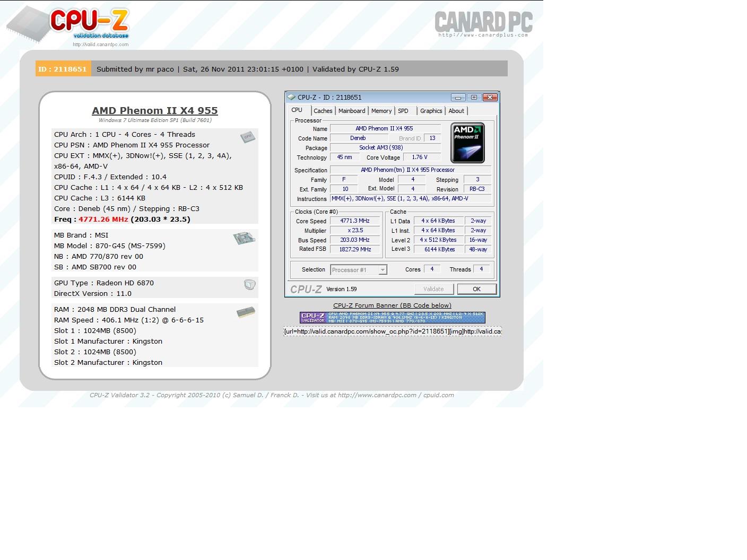Switch to the CPU tab

point(297,110)
